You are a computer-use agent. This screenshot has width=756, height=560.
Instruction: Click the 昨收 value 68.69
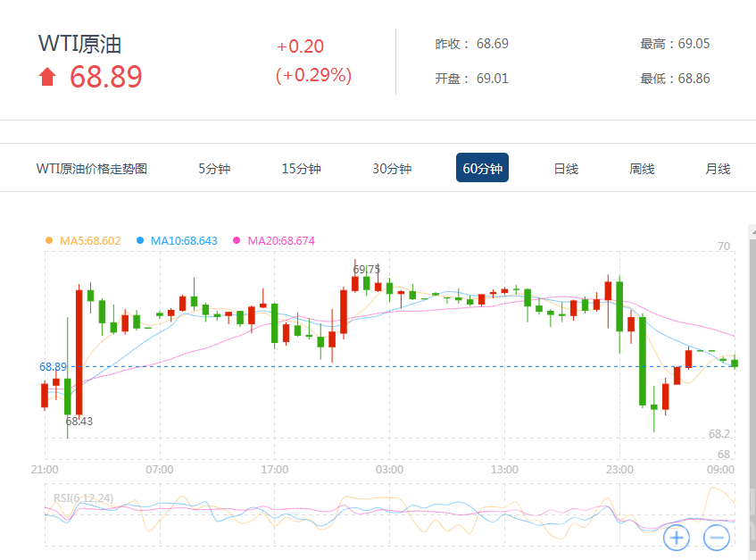[x=493, y=44]
